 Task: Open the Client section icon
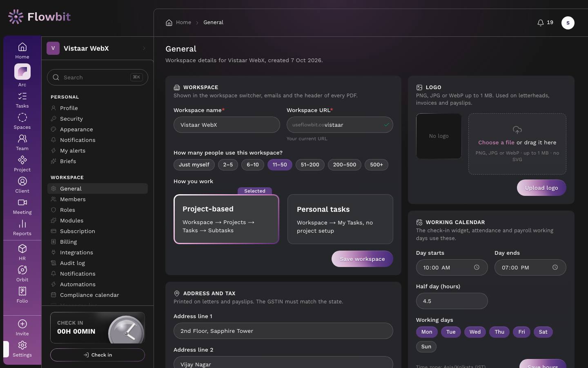click(22, 181)
